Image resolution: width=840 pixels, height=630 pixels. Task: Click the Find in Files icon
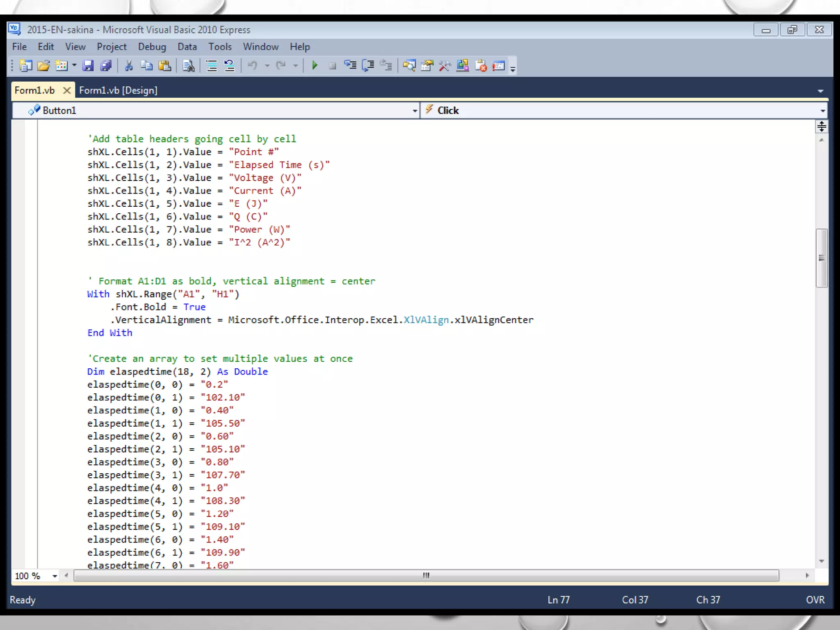coord(189,66)
